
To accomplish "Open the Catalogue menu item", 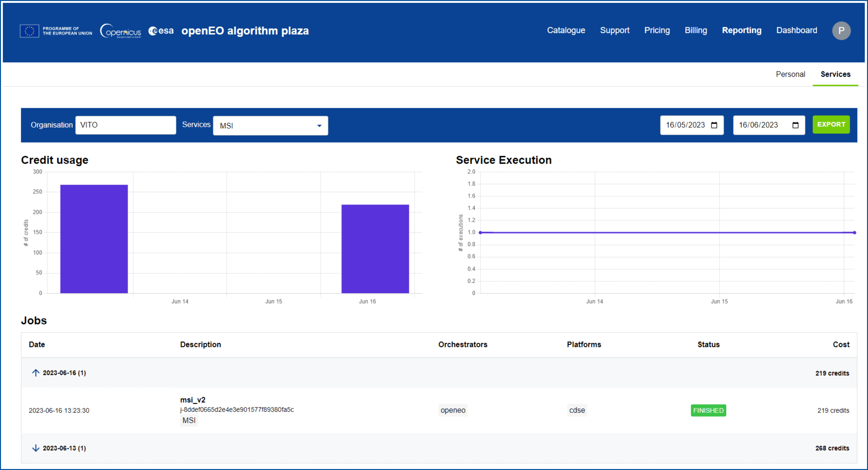I will point(566,30).
